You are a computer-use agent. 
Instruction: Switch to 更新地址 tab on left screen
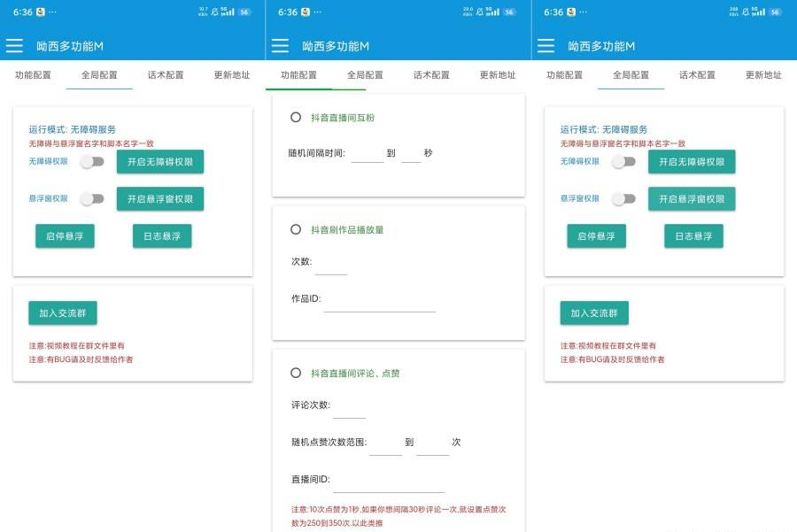pos(232,74)
